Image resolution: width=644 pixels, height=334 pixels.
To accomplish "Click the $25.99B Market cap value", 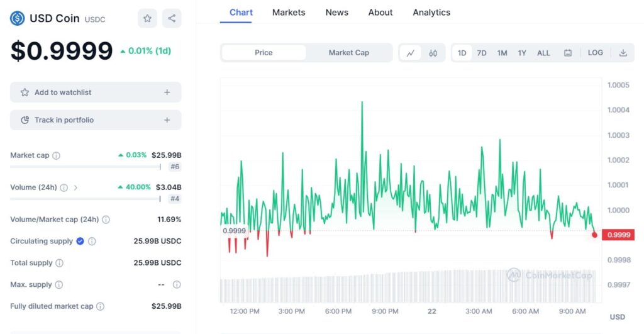I will pyautogui.click(x=166, y=155).
